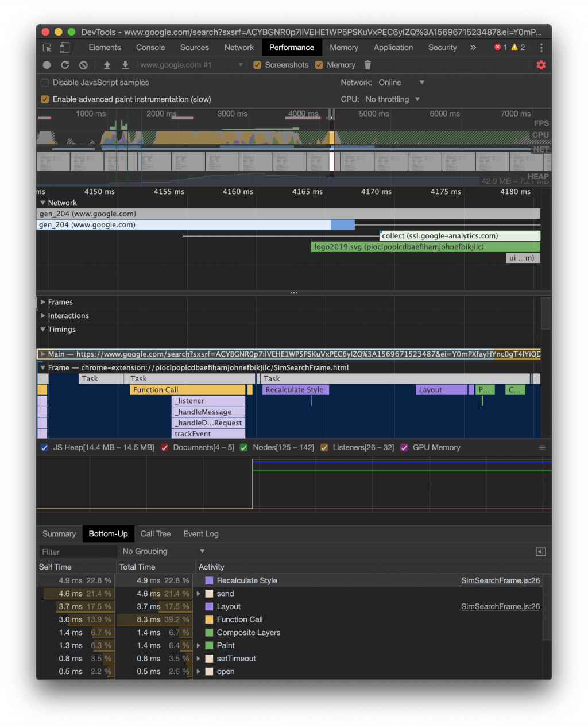Select trackEvent block in flame chart
This screenshot has height=728, width=588.
click(208, 434)
